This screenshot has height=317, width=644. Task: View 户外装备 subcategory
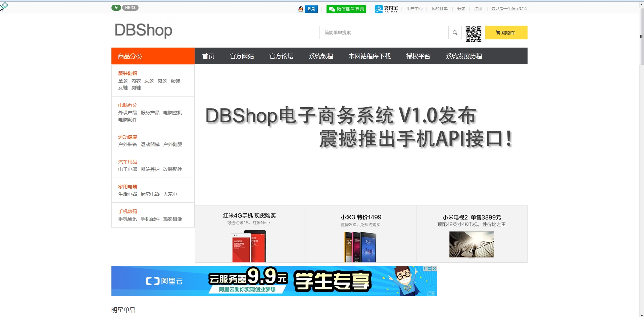click(128, 144)
